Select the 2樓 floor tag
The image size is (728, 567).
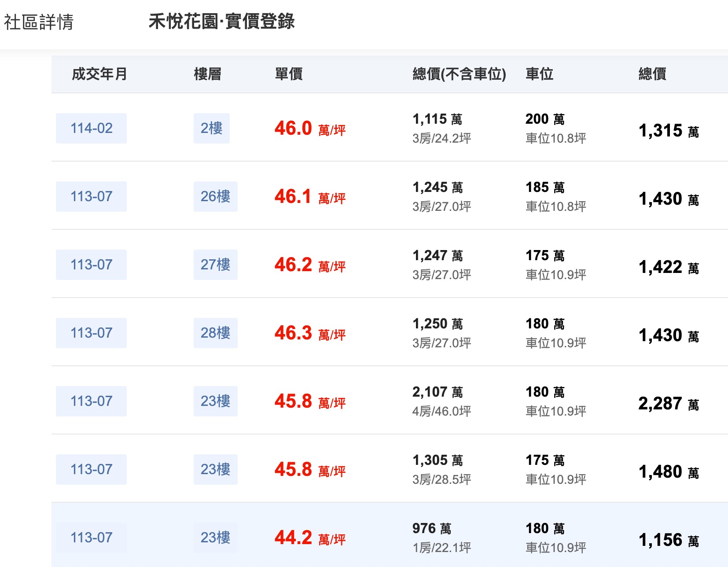212,128
